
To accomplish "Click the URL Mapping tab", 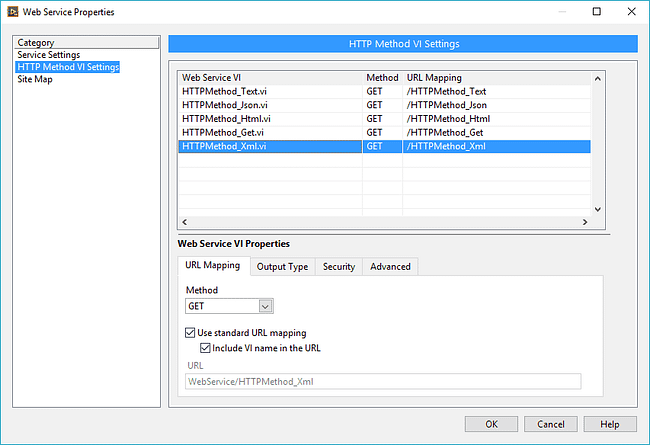I will tap(213, 267).
